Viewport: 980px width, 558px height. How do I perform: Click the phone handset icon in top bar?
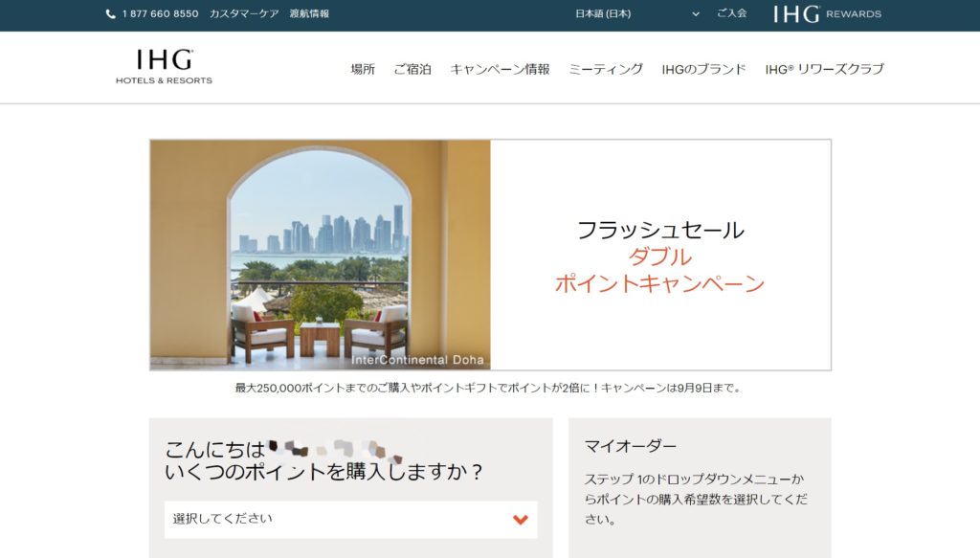(111, 14)
